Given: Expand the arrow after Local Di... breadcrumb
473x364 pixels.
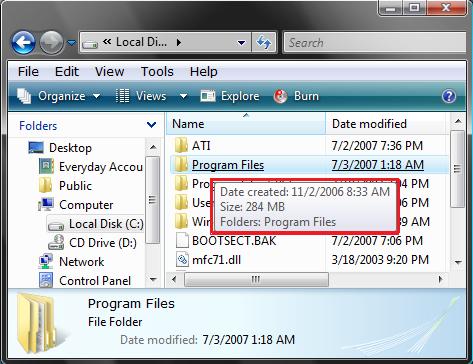Looking at the screenshot, I should (179, 42).
